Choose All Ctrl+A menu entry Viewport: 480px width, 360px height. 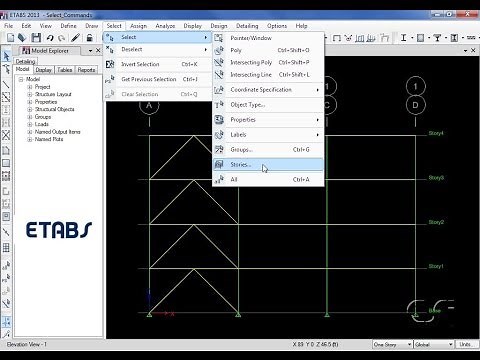coord(268,180)
